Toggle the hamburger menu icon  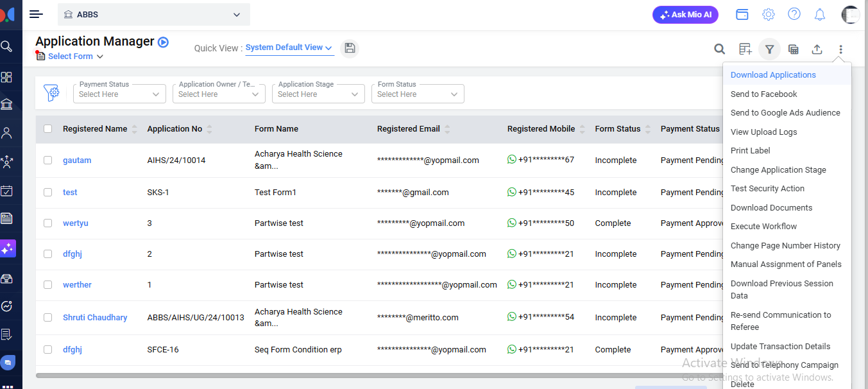tap(37, 14)
